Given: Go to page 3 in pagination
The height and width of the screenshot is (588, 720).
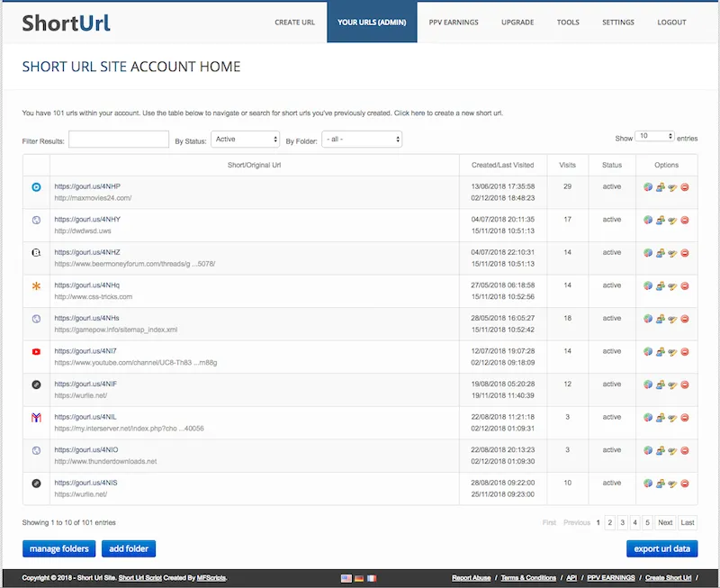Looking at the screenshot, I should click(623, 522).
